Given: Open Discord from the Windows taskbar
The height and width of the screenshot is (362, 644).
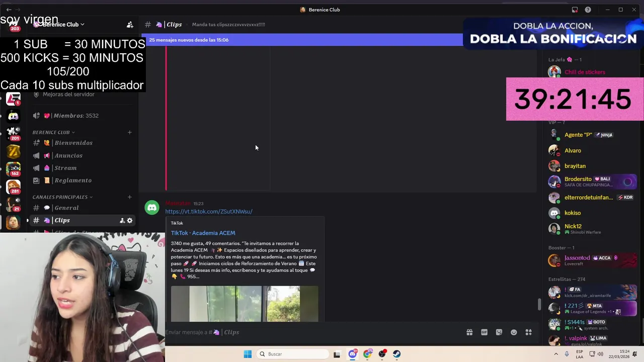Looking at the screenshot, I should [x=353, y=354].
